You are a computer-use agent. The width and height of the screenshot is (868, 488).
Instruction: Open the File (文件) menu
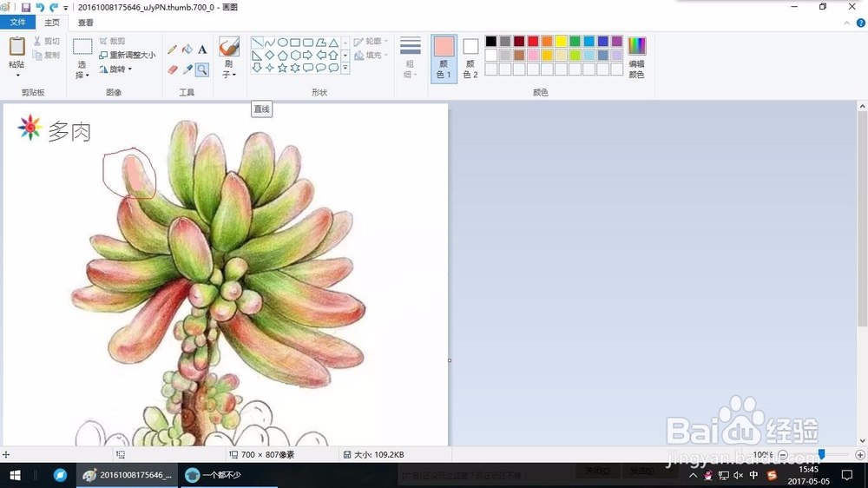pyautogui.click(x=17, y=23)
